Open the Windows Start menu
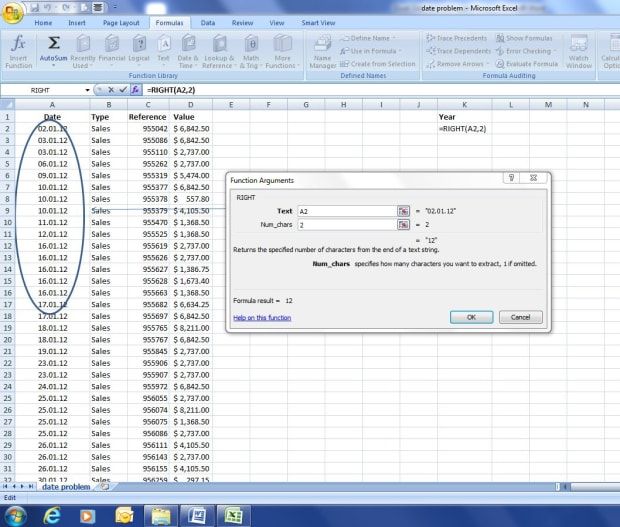Viewport: 620px width, 527px height. (13, 515)
